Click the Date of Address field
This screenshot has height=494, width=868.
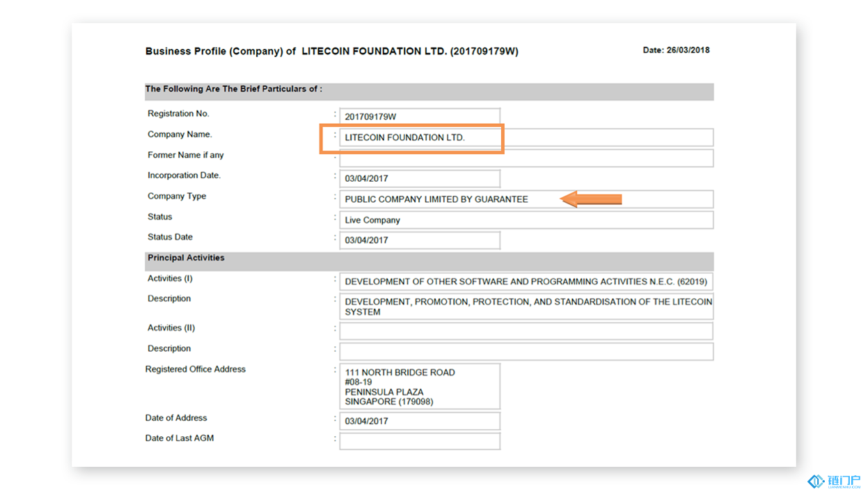[419, 422]
